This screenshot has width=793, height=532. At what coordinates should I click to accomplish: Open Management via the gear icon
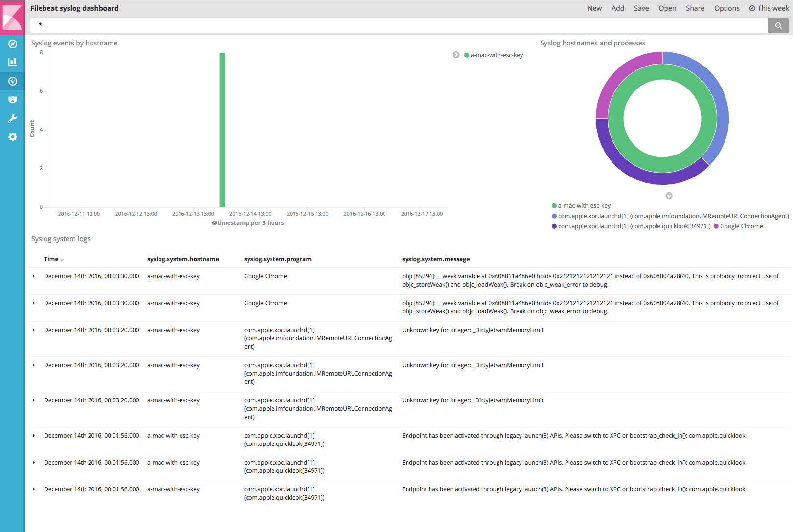13,137
